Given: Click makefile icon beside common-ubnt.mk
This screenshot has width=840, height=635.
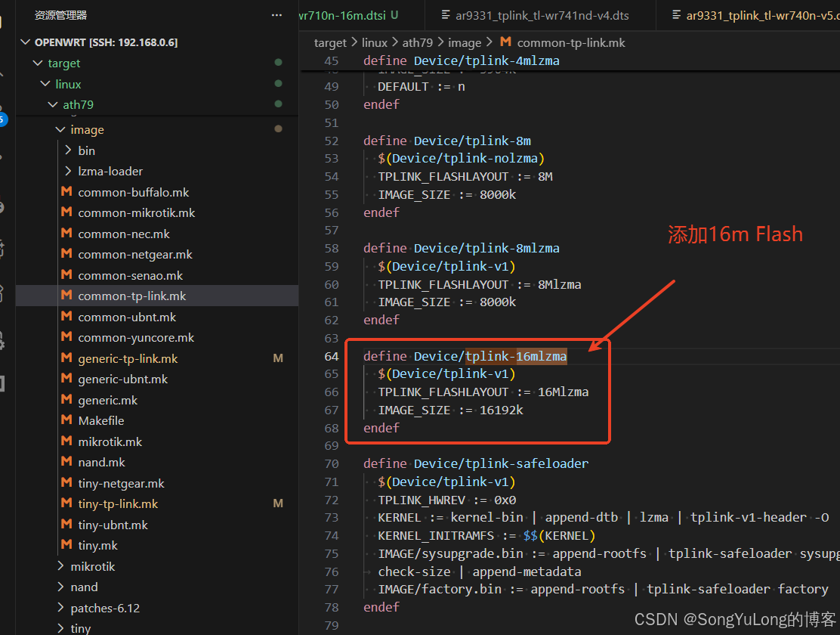Looking at the screenshot, I should pos(66,316).
